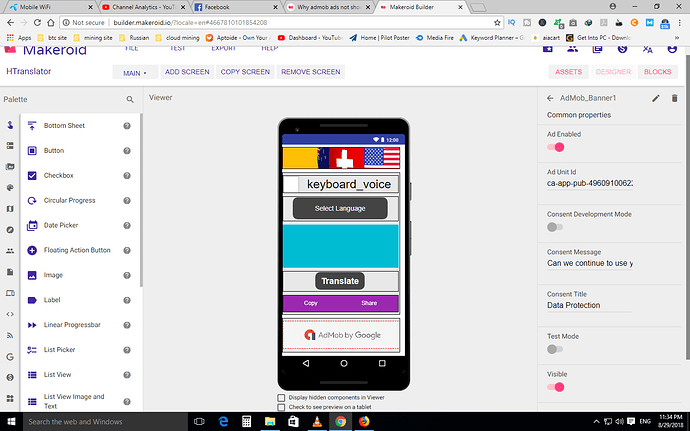This screenshot has height=431, width=690.
Task: Open the RSS feed category in the palette sidebar
Action: point(10,335)
